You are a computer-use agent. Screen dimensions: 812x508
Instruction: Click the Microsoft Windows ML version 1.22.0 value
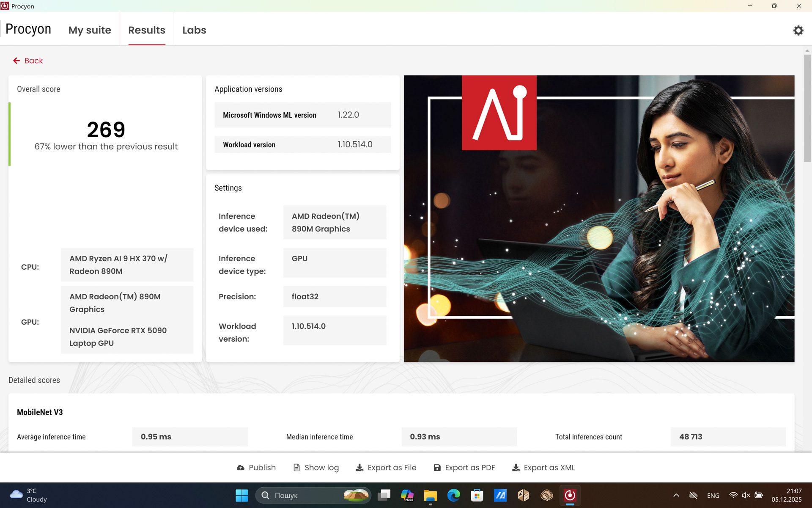348,115
